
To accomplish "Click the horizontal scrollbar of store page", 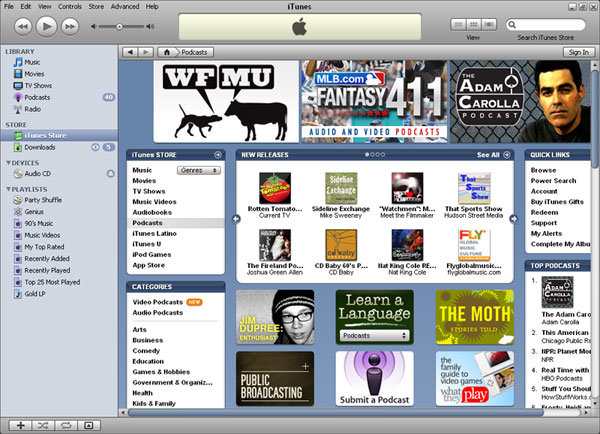I will [336, 413].
